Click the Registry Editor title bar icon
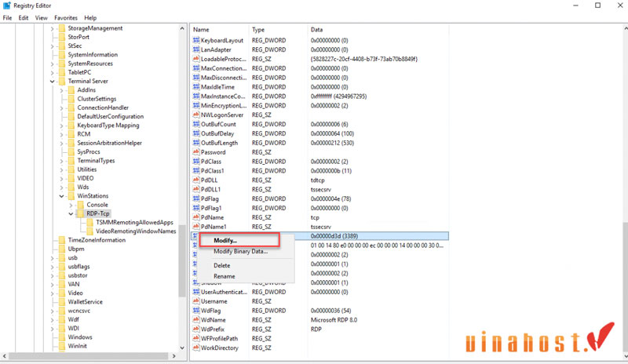This screenshot has height=364, width=628. (x=7, y=5)
